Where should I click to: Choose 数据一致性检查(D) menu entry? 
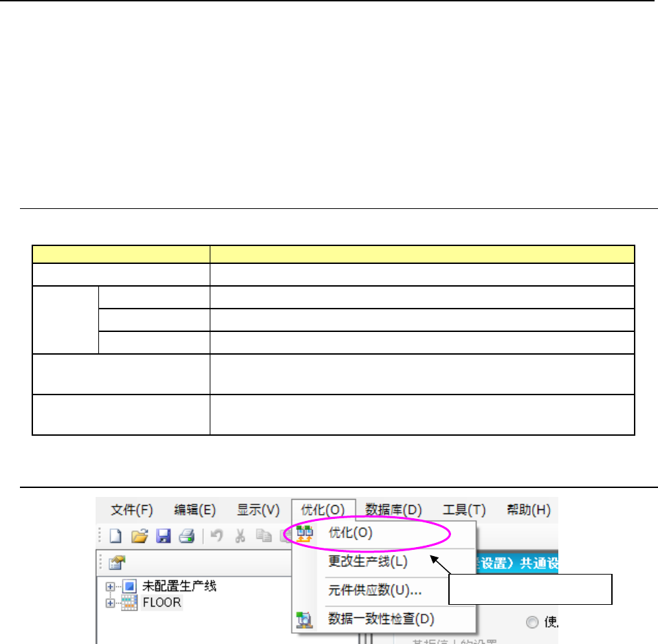pos(384,619)
